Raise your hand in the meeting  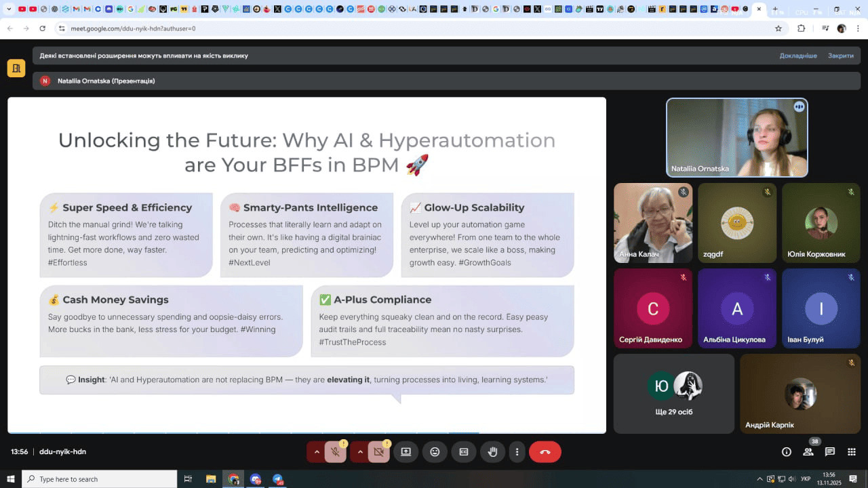coord(492,452)
